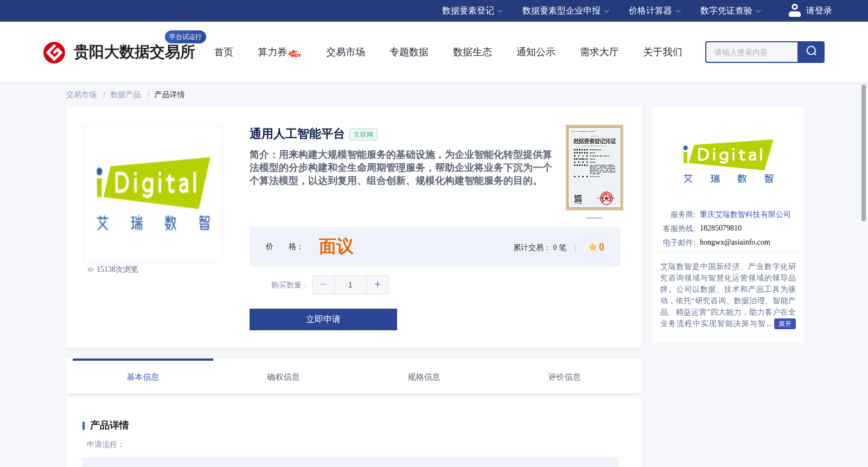The height and width of the screenshot is (467, 868).
Task: Focus the 请输入搜索内容 search field
Action: pos(752,52)
